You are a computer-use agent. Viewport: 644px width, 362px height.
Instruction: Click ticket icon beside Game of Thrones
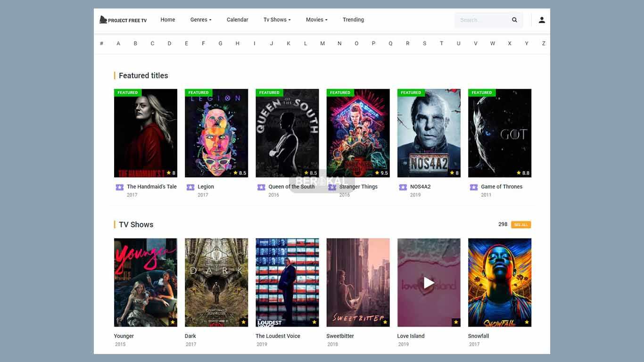tap(474, 187)
